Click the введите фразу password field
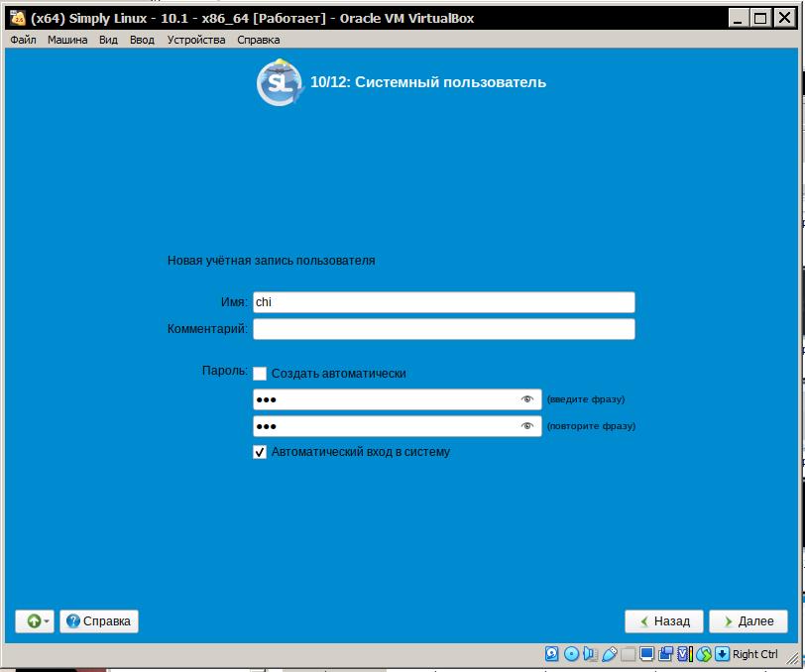805x672 pixels. point(398,399)
